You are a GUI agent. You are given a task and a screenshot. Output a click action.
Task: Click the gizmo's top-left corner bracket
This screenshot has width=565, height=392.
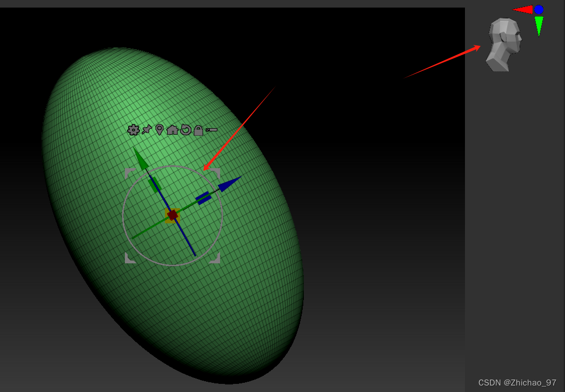pyautogui.click(x=129, y=172)
